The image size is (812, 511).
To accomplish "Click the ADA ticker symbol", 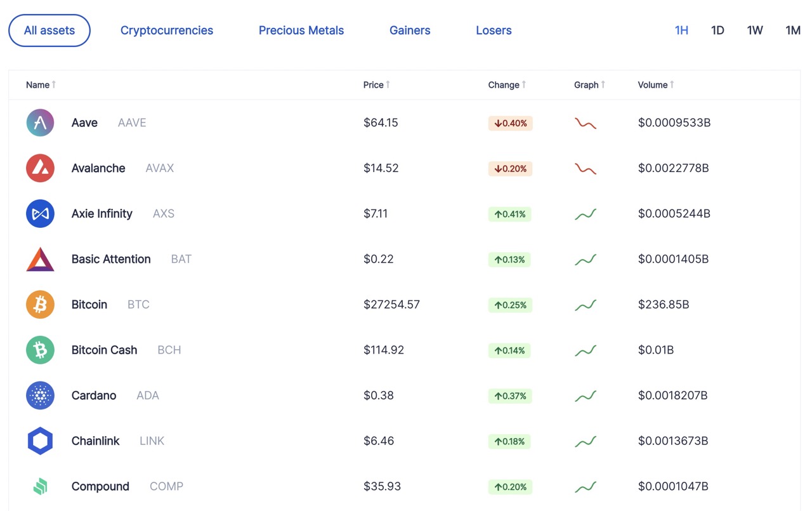I will click(148, 395).
